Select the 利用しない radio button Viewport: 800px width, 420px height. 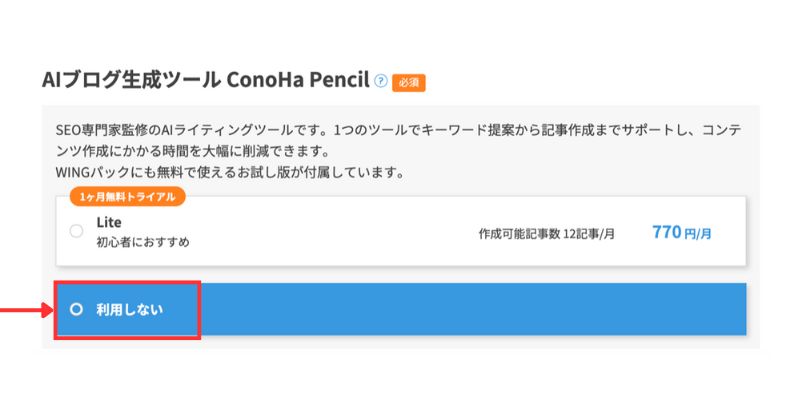click(x=77, y=310)
